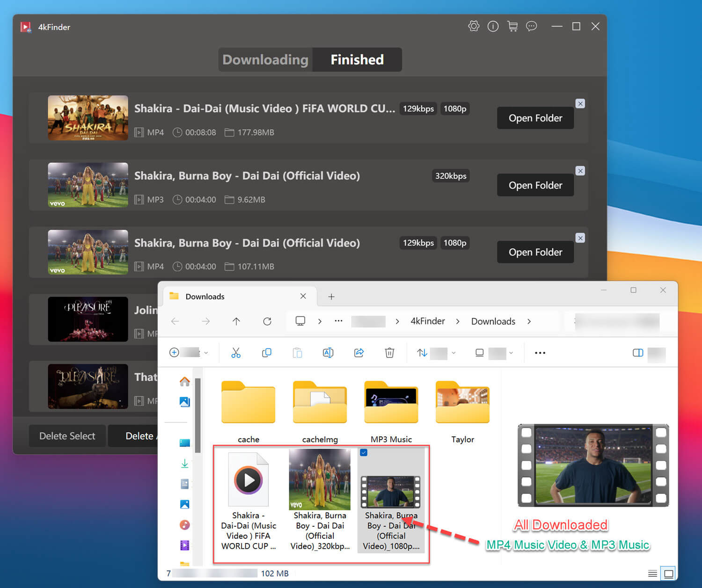Open the cache folder
The height and width of the screenshot is (588, 702).
(x=249, y=412)
